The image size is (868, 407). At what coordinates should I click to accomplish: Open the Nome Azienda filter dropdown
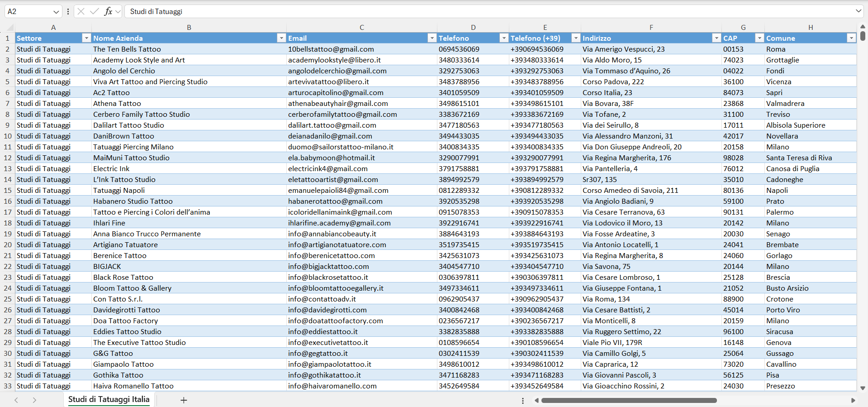point(281,38)
